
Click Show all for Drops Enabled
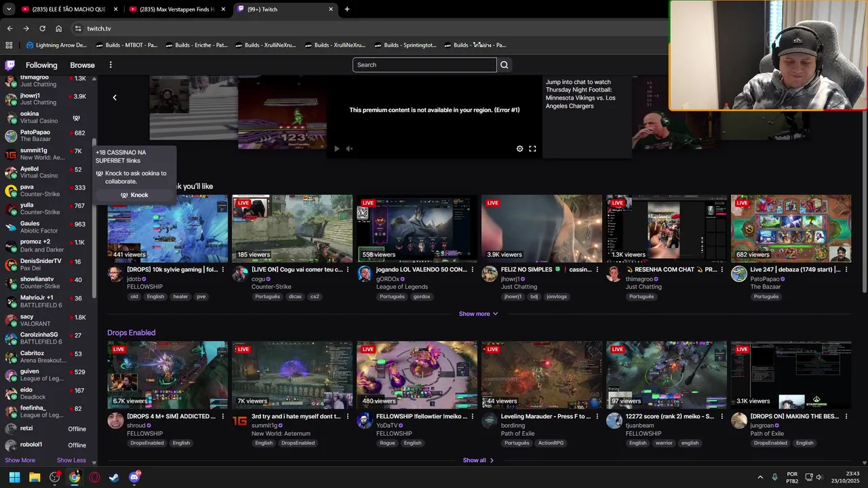point(478,460)
